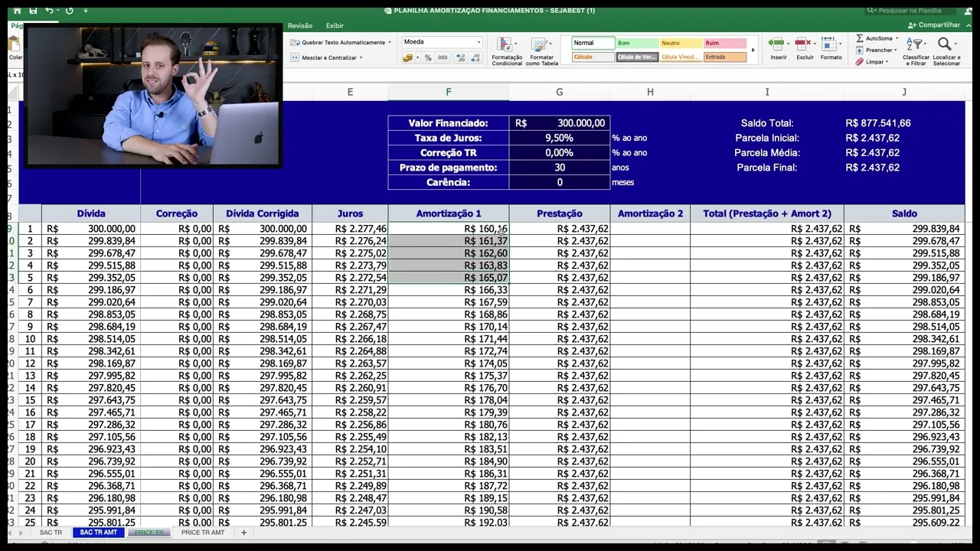Viewport: 980px width, 551px height.
Task: Open the Home icon in title bar
Action: click(x=17, y=11)
